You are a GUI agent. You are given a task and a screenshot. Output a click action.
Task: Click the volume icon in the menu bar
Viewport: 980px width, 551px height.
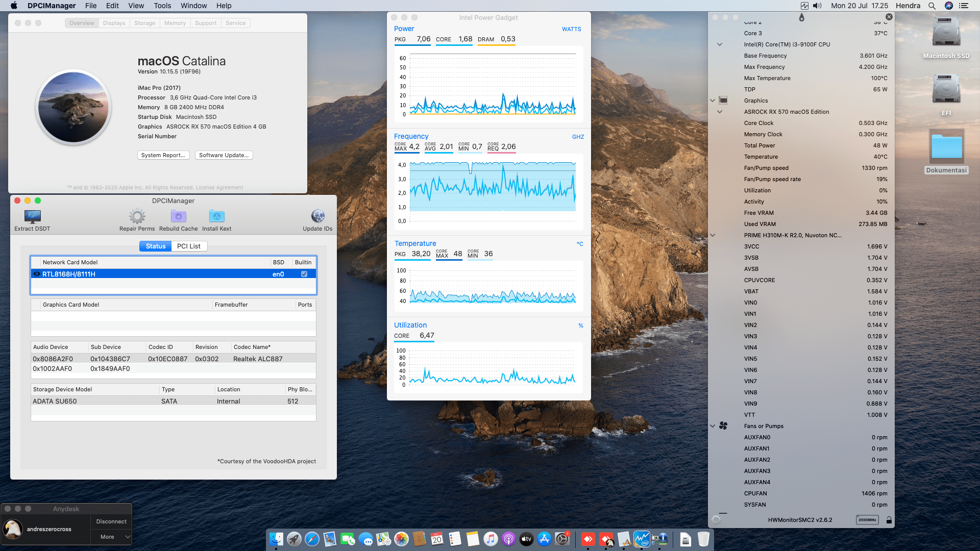817,6
